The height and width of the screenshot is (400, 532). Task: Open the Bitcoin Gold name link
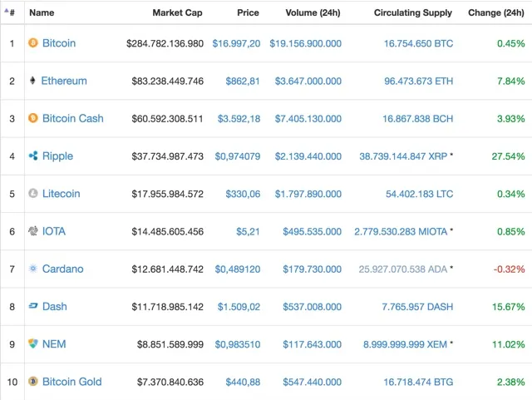[x=72, y=382]
